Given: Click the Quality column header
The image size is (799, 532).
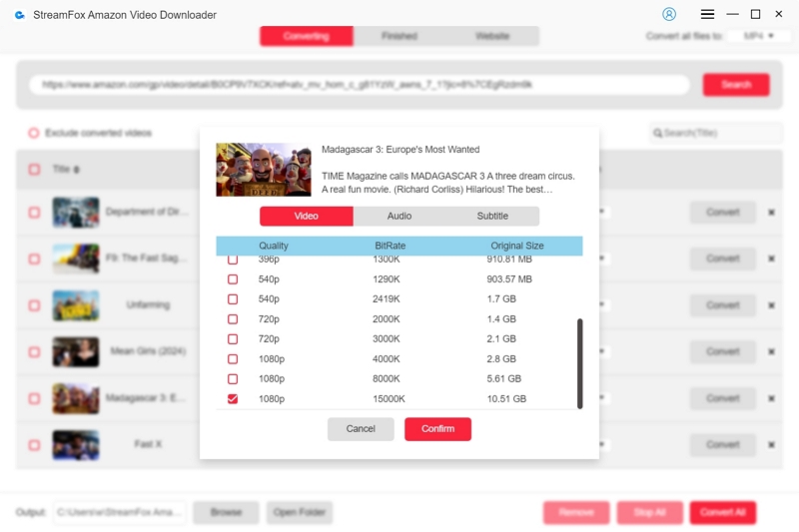Looking at the screenshot, I should (x=274, y=246).
